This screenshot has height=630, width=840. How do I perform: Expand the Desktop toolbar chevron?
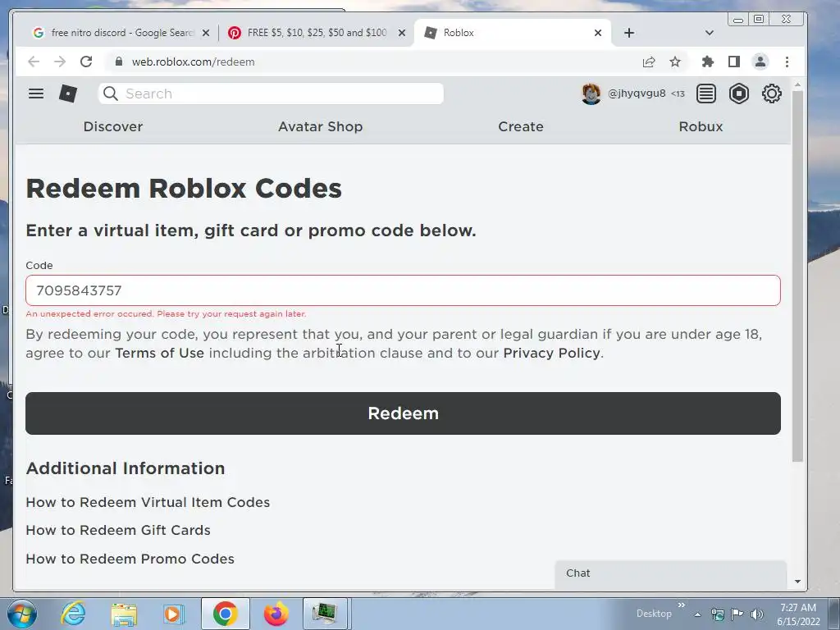click(x=682, y=605)
